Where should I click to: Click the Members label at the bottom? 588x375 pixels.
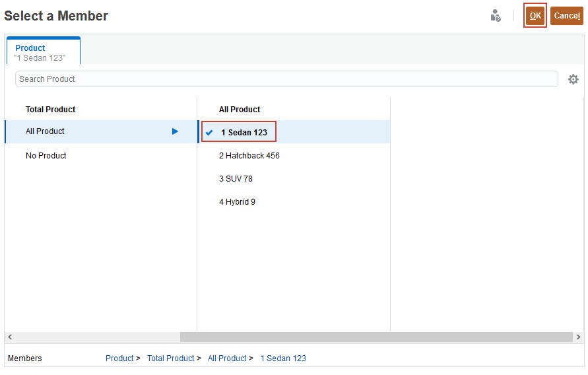coord(25,358)
